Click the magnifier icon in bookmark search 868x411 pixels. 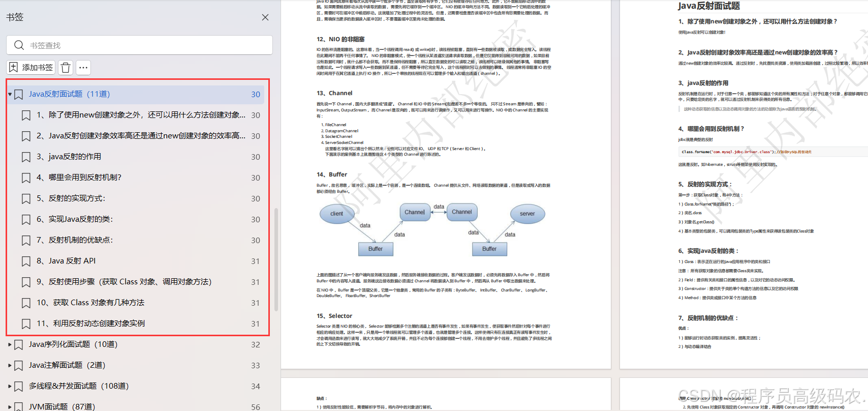point(19,45)
